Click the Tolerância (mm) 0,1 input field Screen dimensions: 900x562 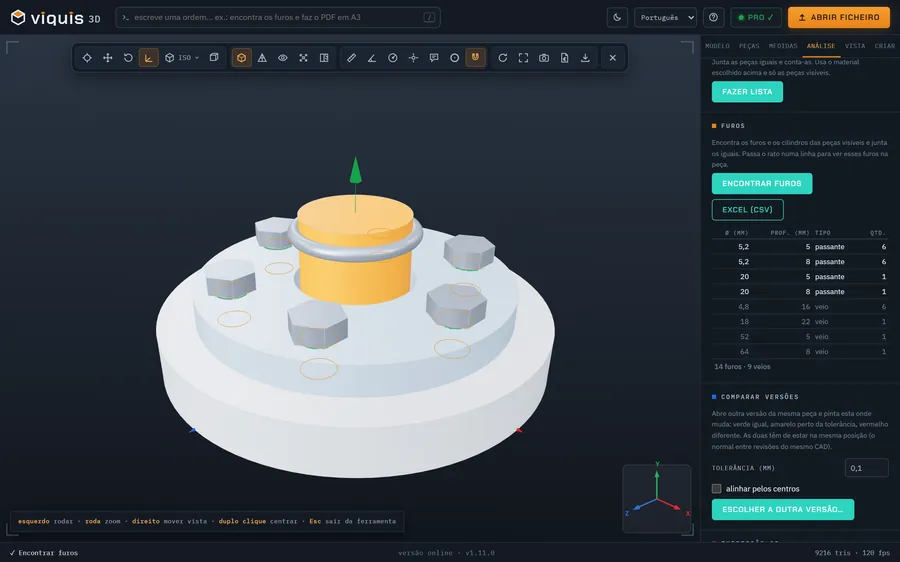pos(866,468)
